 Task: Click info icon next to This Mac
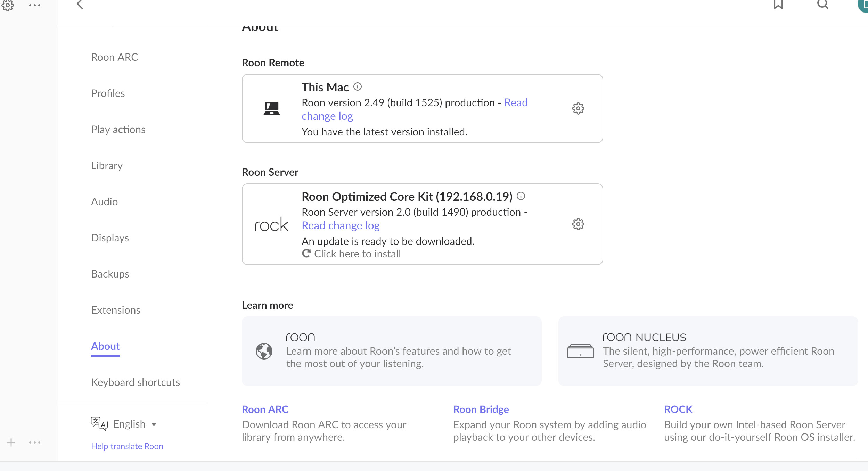pyautogui.click(x=358, y=86)
